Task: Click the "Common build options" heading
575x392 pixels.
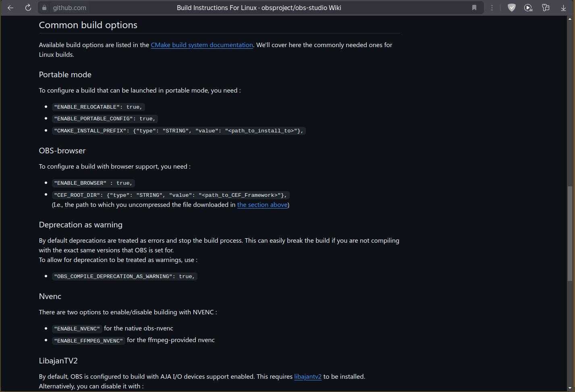Action: coord(88,25)
